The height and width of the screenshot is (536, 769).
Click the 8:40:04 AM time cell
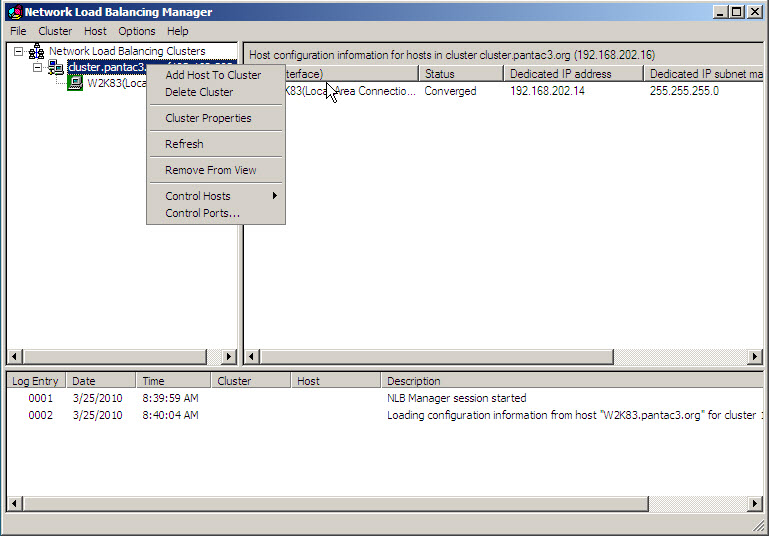[170, 415]
